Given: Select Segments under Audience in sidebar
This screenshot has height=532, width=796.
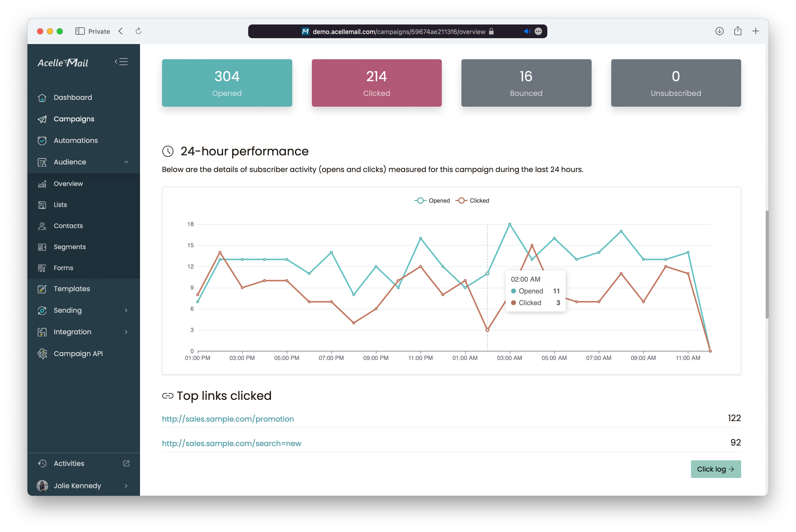Looking at the screenshot, I should [x=70, y=246].
